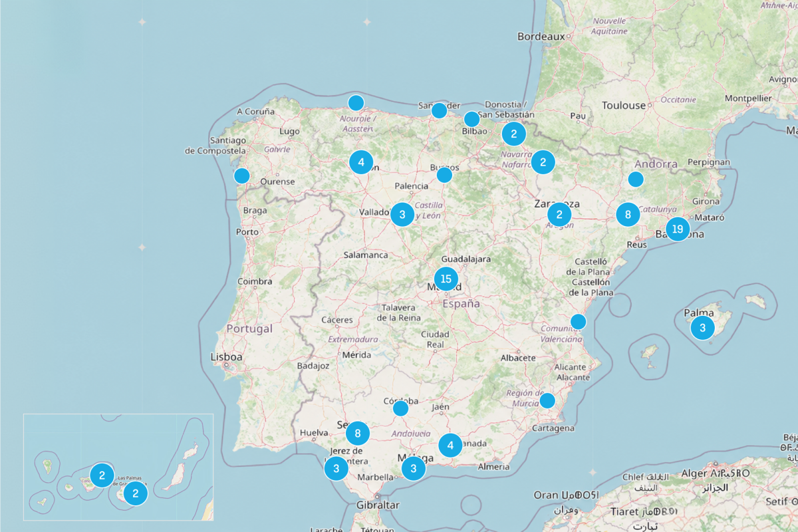Select the marker on the Galician coast near Ourense

coord(242,176)
